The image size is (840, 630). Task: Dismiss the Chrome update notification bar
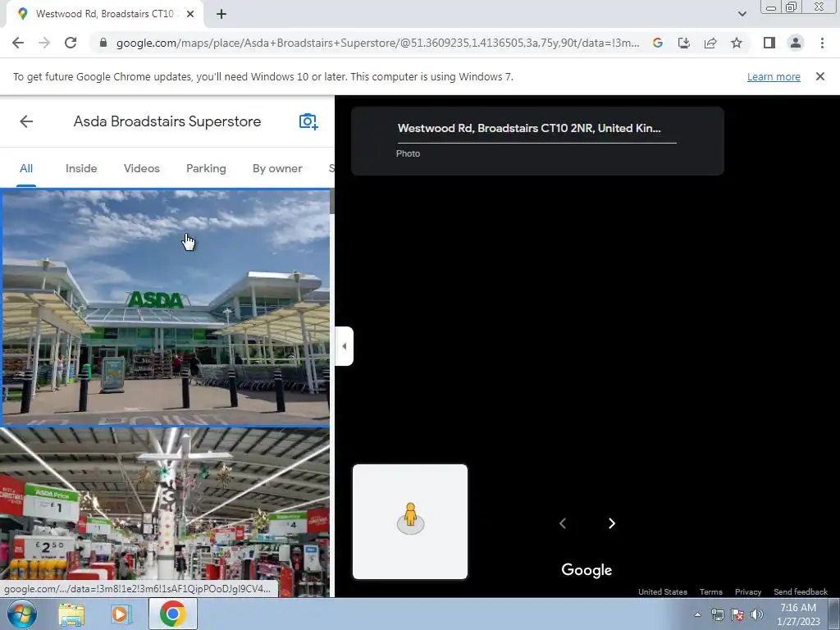(x=819, y=76)
